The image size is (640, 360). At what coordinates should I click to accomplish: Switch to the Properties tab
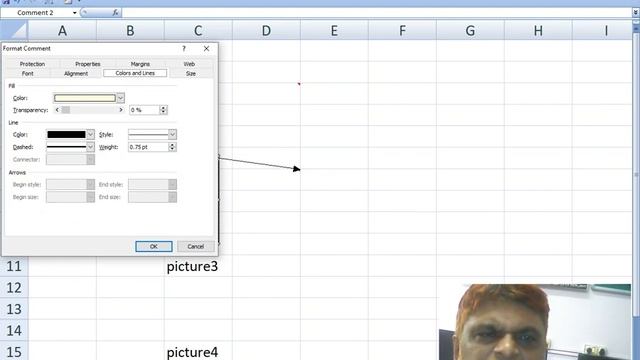tap(88, 64)
